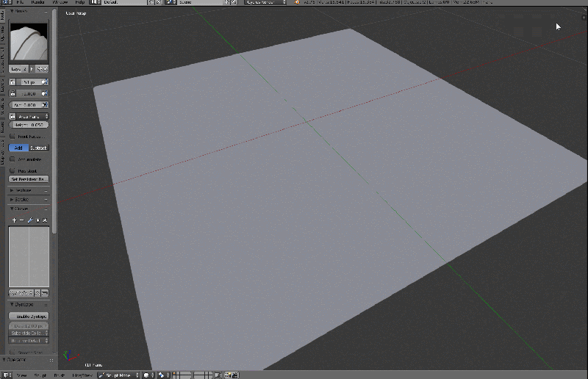Toggle curve clipping dot icon

coord(37,220)
